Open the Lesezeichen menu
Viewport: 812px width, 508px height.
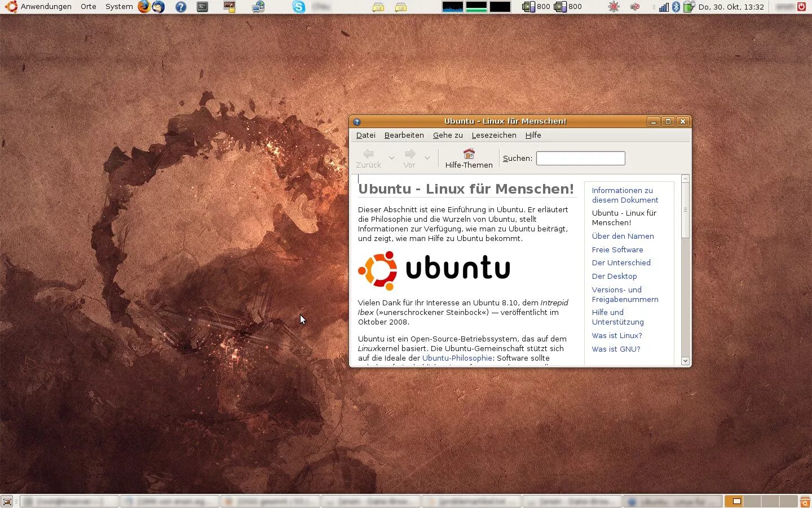pos(494,135)
